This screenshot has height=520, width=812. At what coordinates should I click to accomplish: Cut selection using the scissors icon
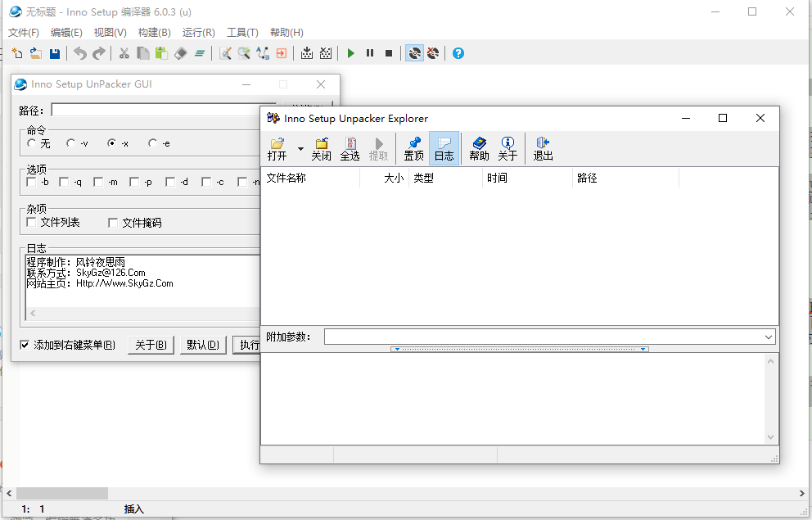pyautogui.click(x=124, y=53)
